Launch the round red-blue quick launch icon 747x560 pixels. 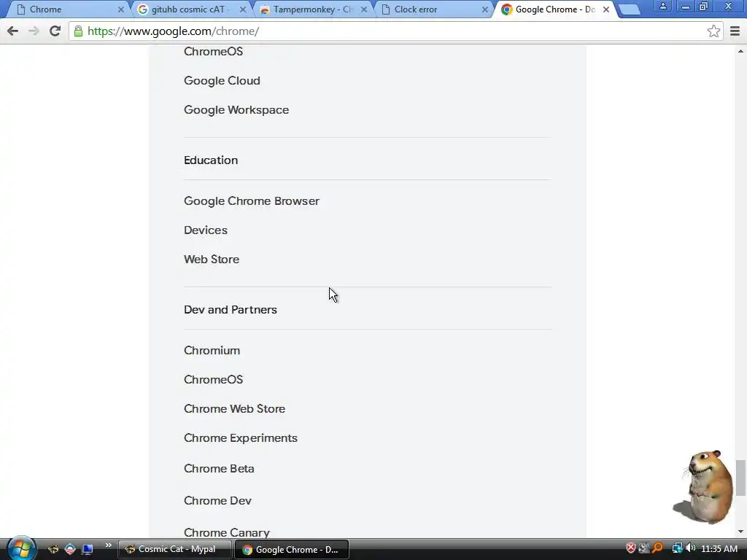click(70, 549)
